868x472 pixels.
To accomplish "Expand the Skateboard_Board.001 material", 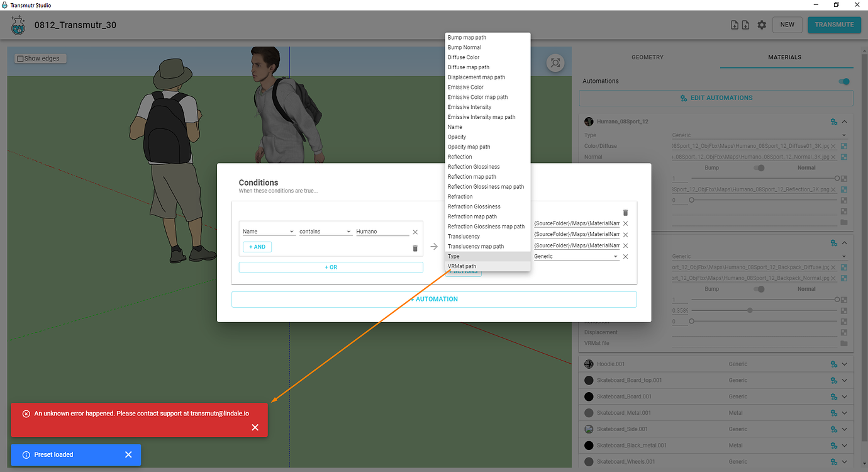I will 845,396.
